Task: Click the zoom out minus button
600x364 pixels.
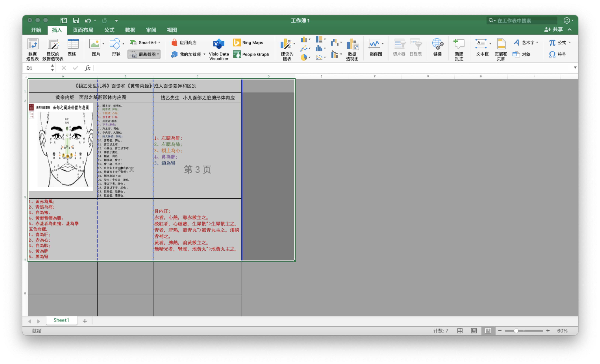Action: 500,331
